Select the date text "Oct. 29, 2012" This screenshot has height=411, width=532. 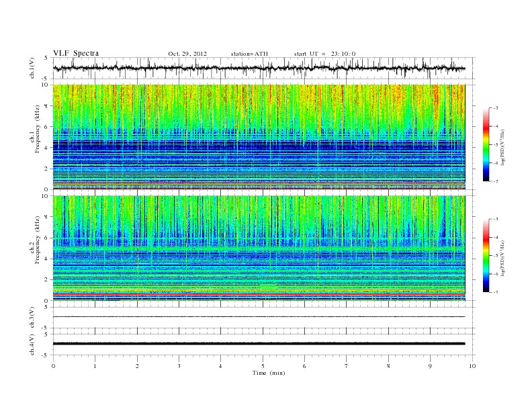(187, 54)
